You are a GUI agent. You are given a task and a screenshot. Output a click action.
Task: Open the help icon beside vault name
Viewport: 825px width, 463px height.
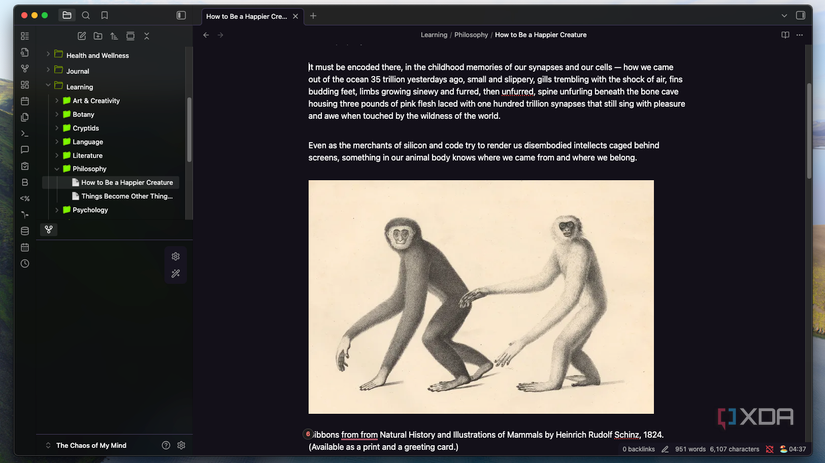coord(166,445)
